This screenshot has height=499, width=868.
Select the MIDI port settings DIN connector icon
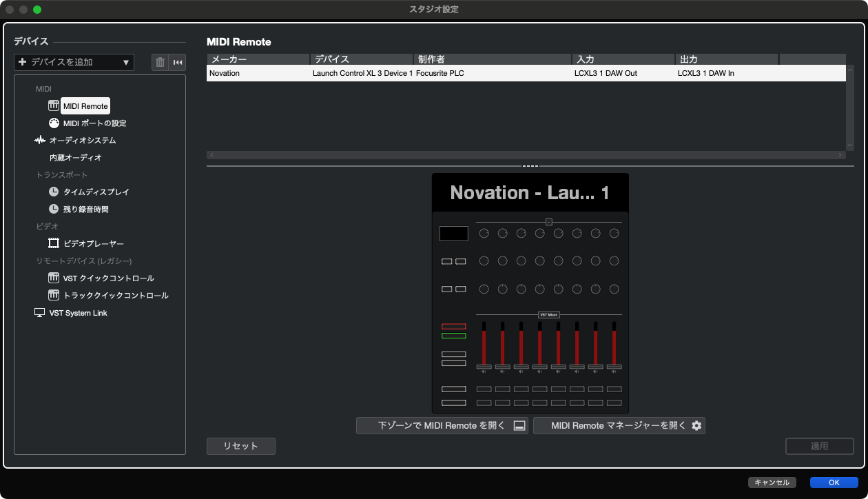tap(54, 123)
